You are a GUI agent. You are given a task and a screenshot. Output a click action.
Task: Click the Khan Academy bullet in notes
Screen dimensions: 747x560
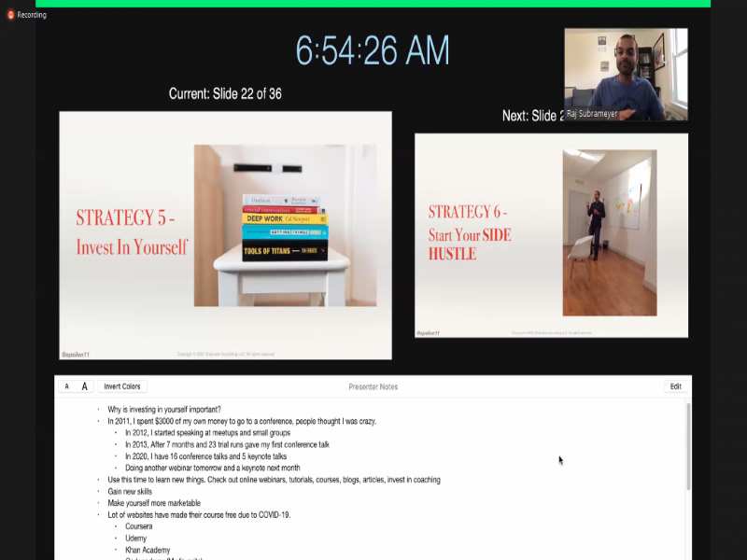point(148,550)
